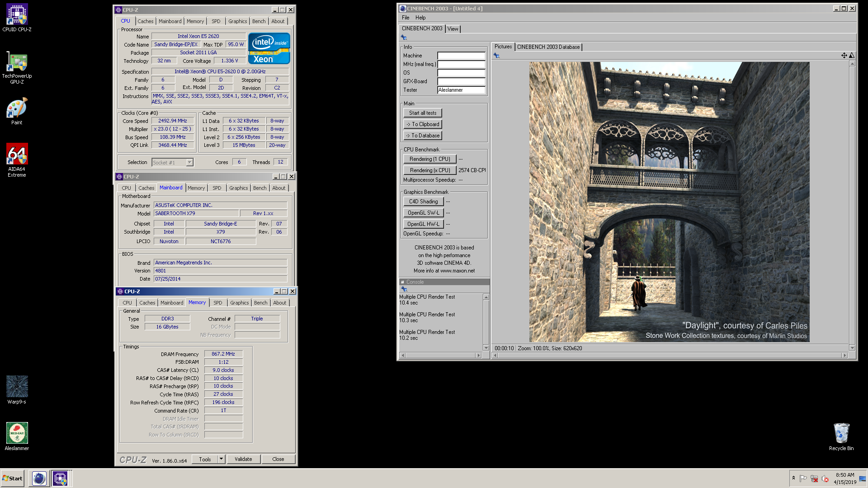This screenshot has height=488, width=868.
Task: Open About tab in CPU-Z Processor window
Action: pyautogui.click(x=278, y=21)
